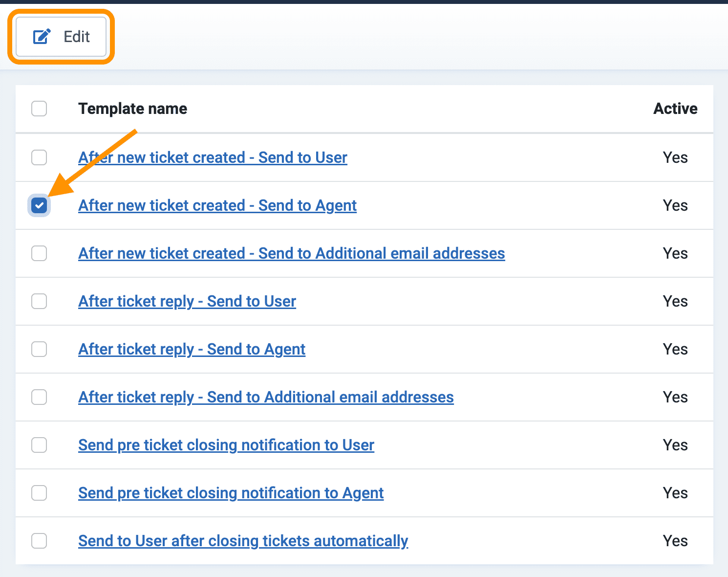The width and height of the screenshot is (728, 577).
Task: Select checkbox for pre closing notification to User
Action: [39, 445]
